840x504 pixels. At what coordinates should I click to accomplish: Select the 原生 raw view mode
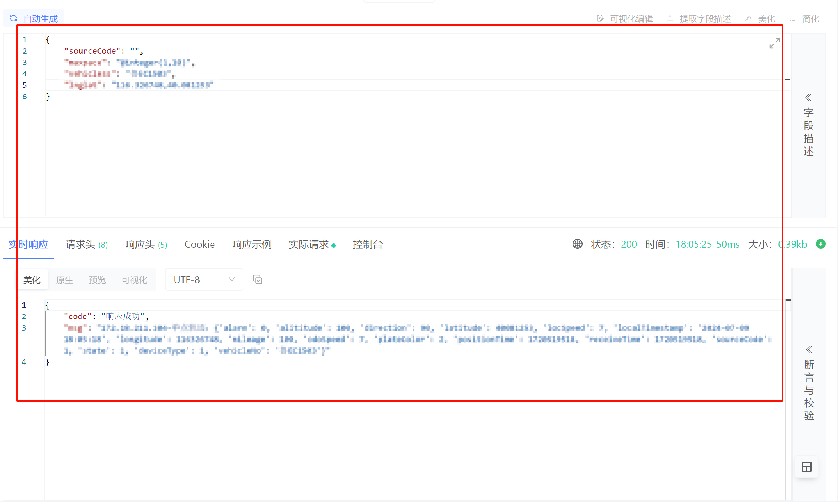(64, 280)
